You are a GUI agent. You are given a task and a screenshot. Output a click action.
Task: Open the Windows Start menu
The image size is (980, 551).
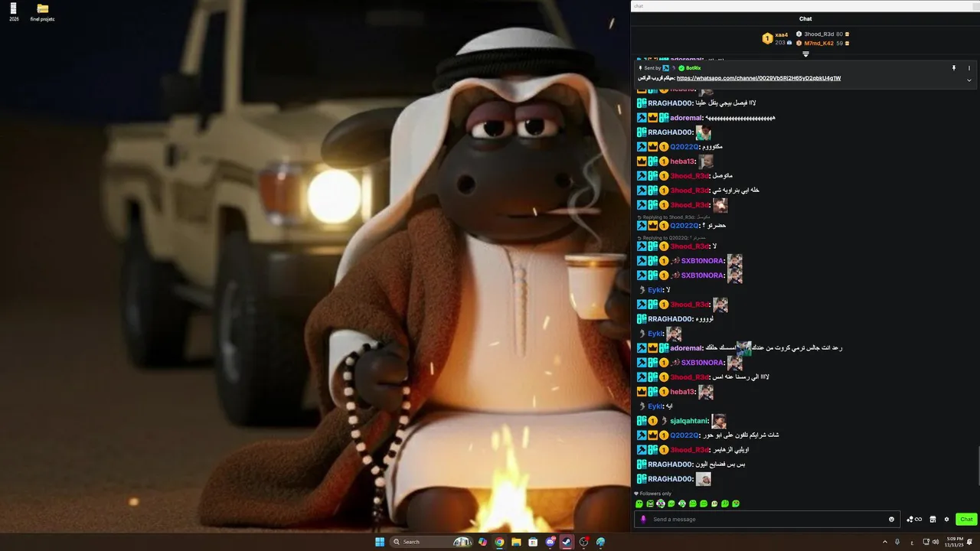point(380,542)
